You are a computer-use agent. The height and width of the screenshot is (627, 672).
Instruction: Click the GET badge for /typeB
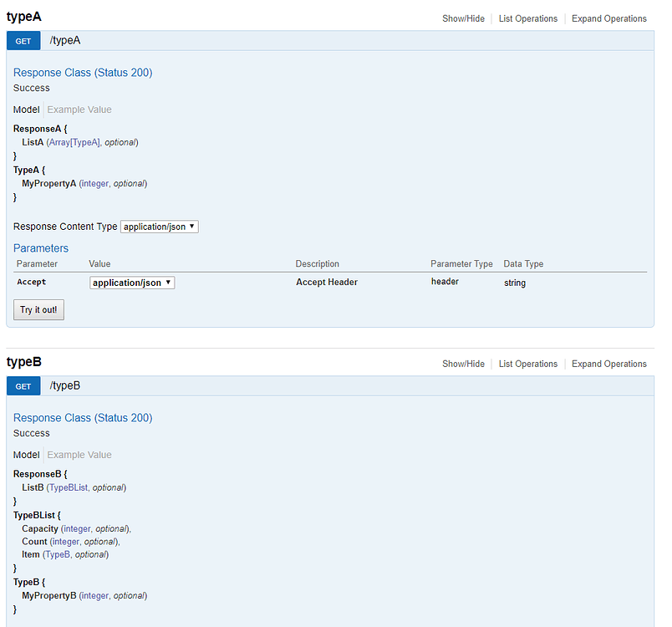23,385
